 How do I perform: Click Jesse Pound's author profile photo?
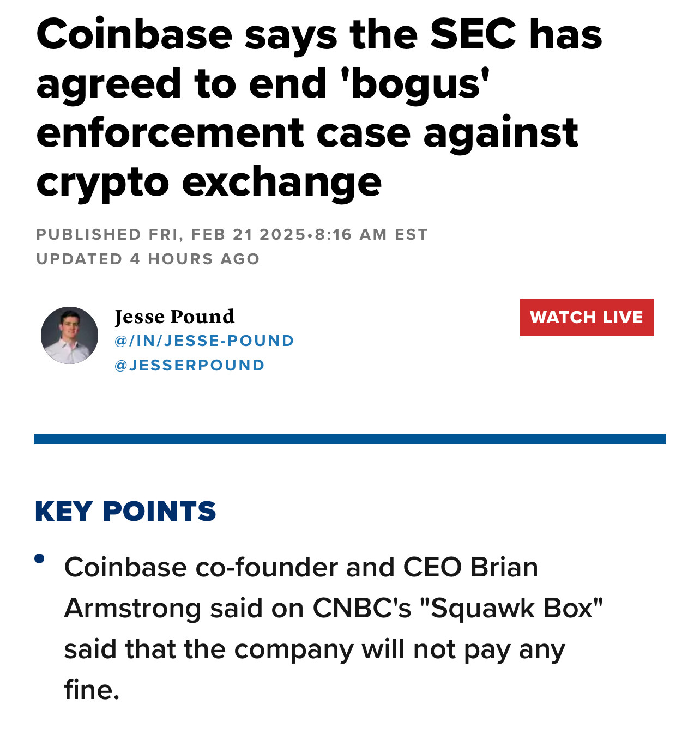click(x=69, y=335)
